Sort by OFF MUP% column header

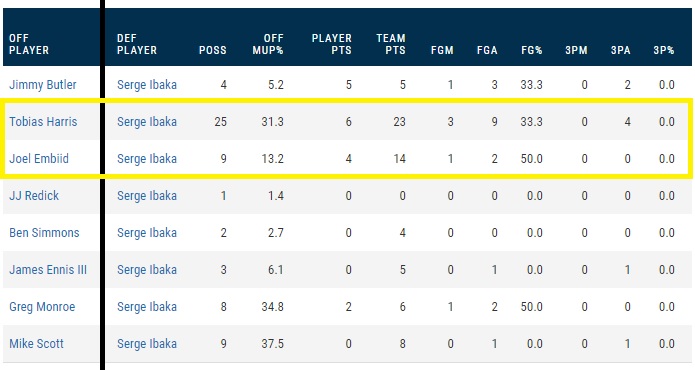(268, 44)
